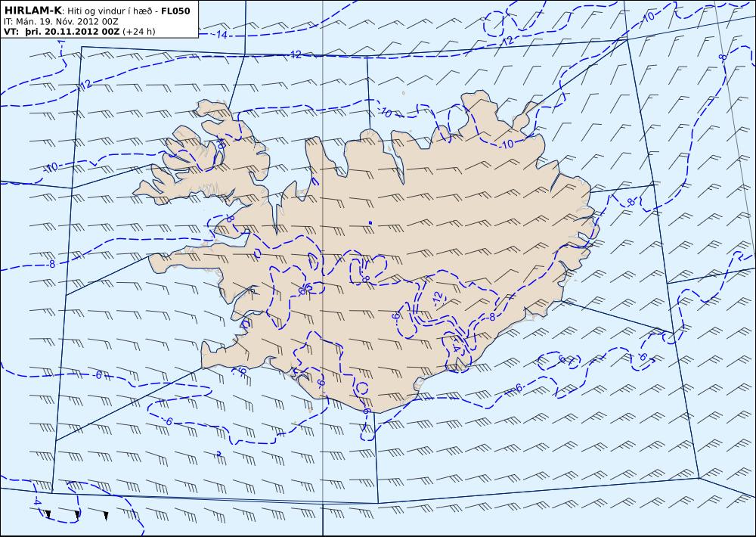Click the '-14' isotherm contour label

click(x=220, y=35)
